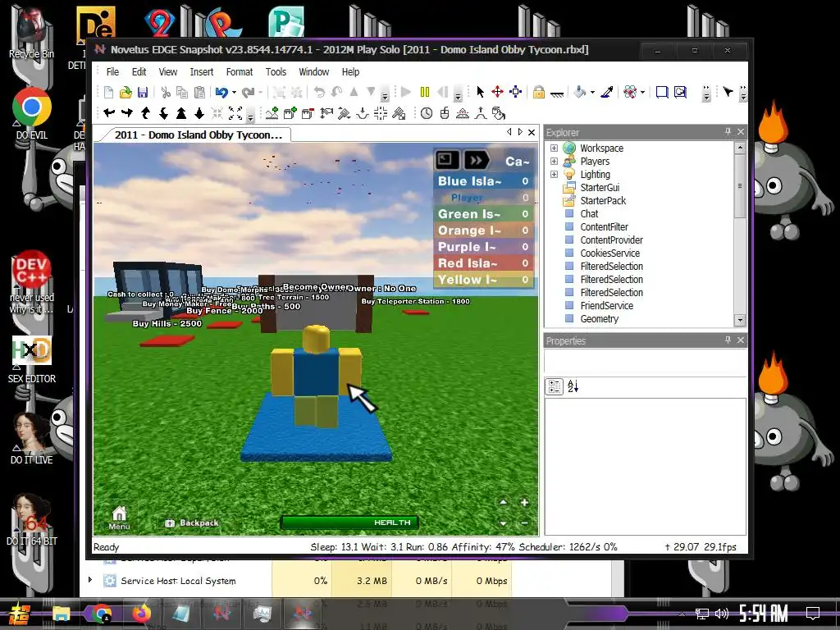Screen dimensions: 840x630
Task: Open the Insert menu
Action: pyautogui.click(x=202, y=72)
